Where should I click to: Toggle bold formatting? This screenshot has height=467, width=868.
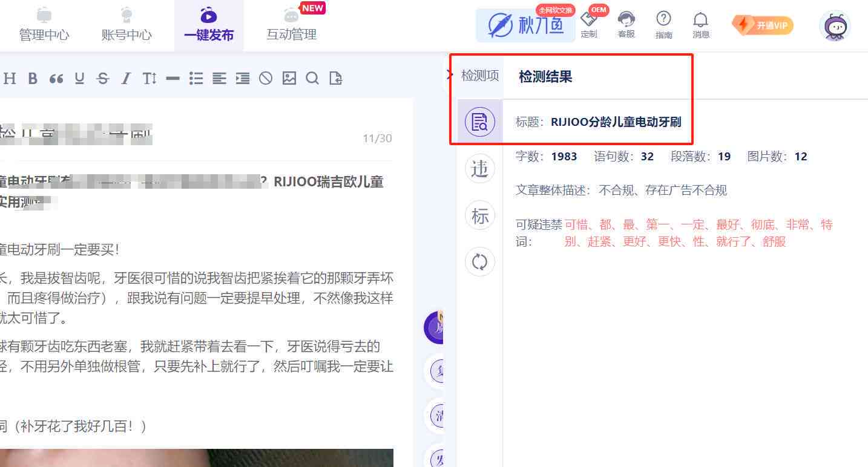(33, 78)
